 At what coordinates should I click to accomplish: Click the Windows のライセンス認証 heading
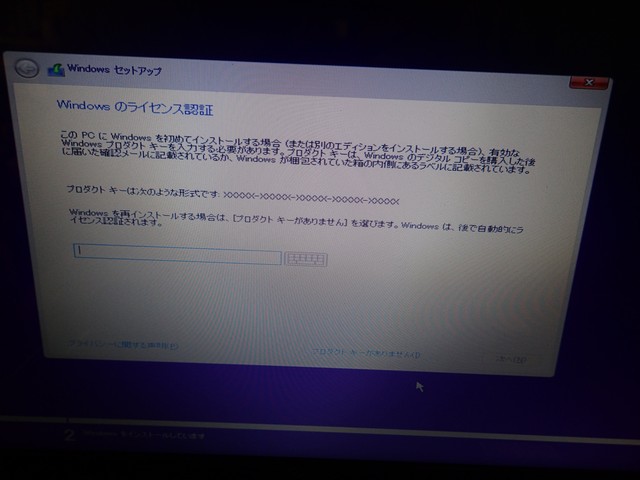[135, 107]
